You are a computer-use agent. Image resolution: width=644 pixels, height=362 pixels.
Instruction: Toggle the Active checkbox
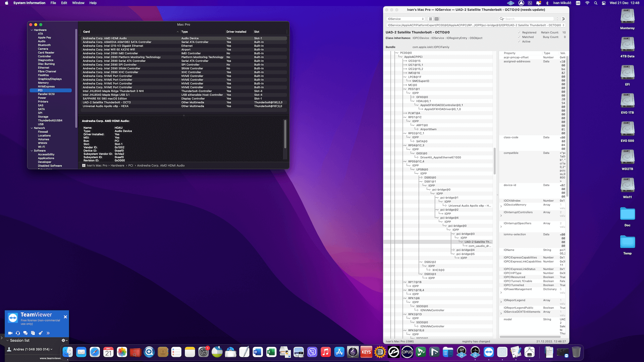520,42
